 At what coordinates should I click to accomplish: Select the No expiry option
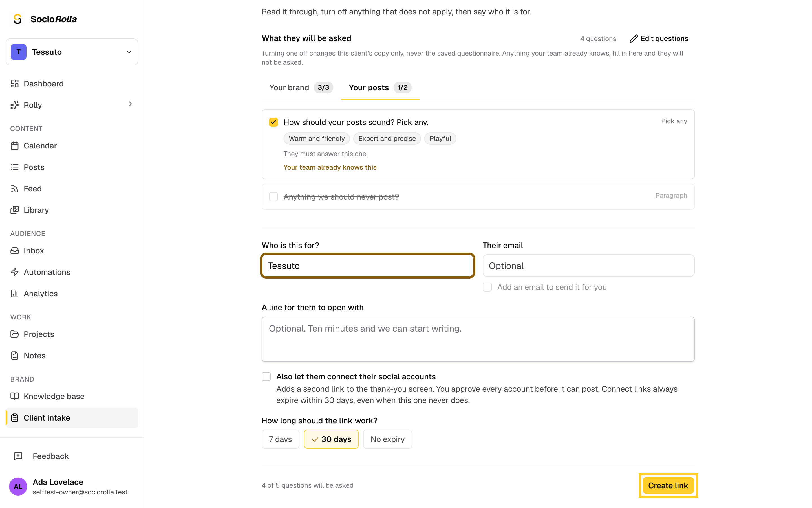(387, 439)
